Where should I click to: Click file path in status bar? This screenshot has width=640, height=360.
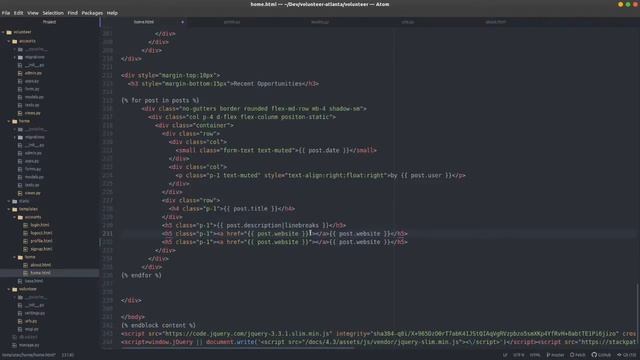pos(29,356)
